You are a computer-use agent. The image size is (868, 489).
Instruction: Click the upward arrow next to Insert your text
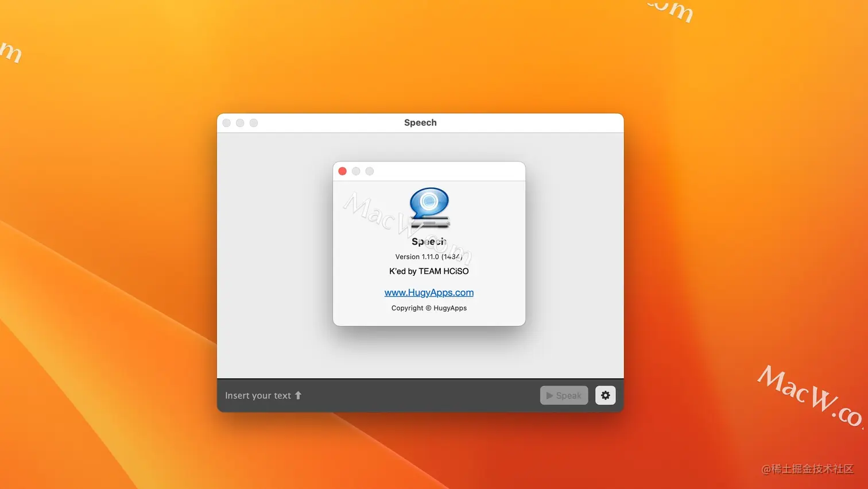pyautogui.click(x=298, y=395)
